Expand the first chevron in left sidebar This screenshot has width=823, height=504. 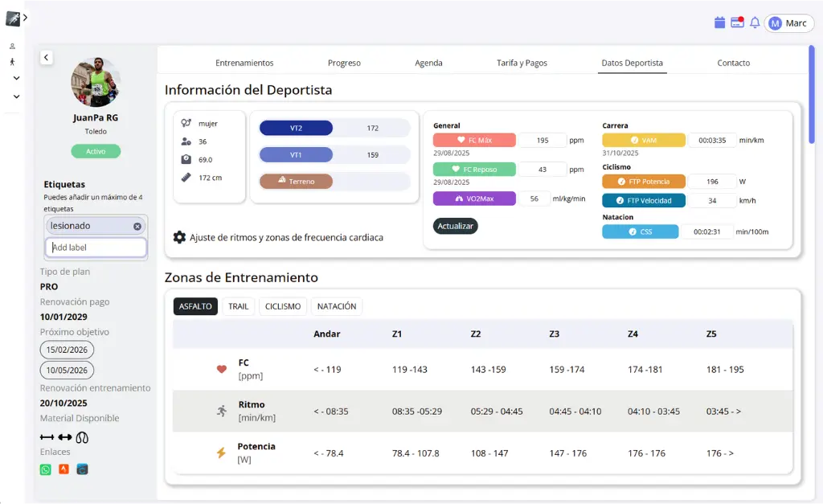coord(16,78)
